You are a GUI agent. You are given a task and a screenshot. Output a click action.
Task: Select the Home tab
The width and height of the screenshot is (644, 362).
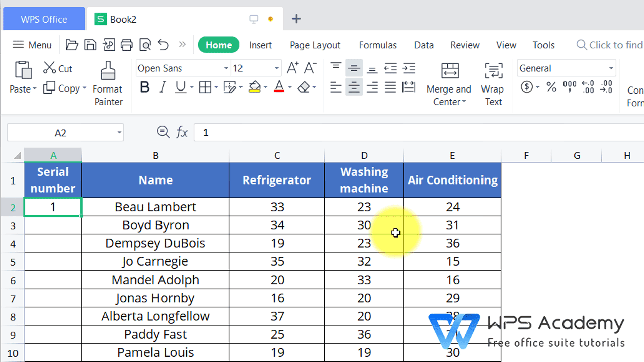click(x=219, y=45)
